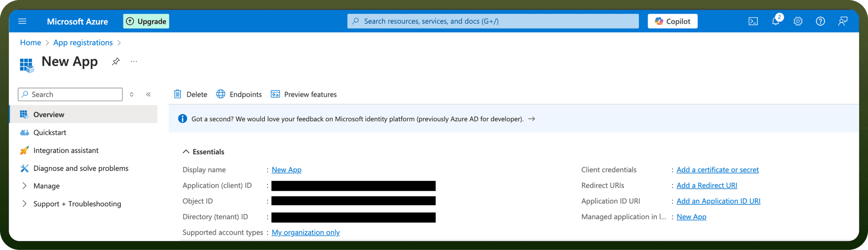This screenshot has height=250, width=868.
Task: Click the Redirect URIs label
Action: (x=603, y=185)
